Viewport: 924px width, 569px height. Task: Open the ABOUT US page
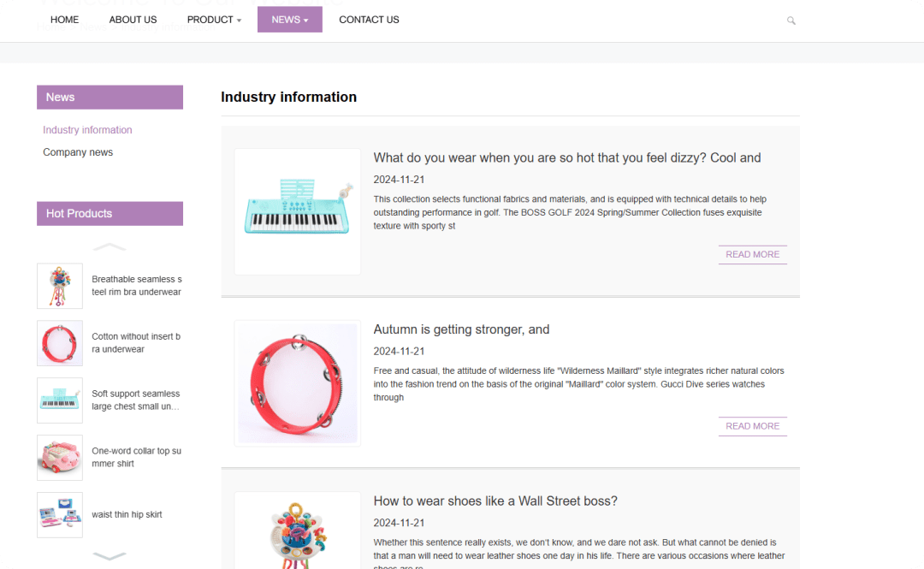(x=133, y=20)
